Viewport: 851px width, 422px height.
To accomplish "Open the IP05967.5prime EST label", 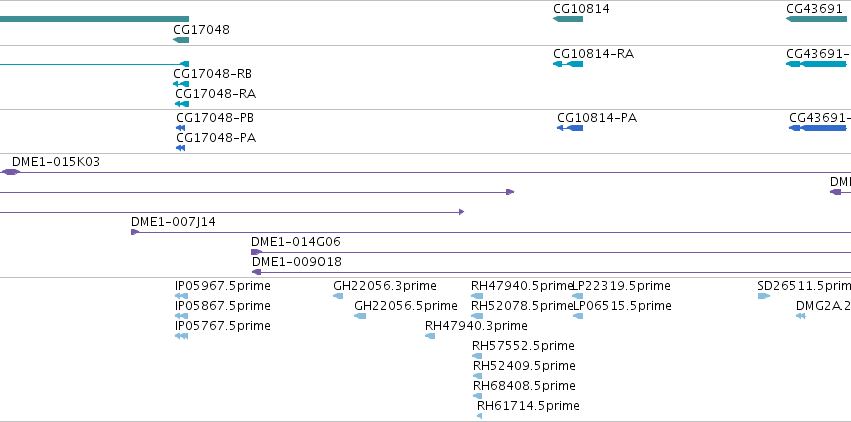I will click(x=223, y=286).
